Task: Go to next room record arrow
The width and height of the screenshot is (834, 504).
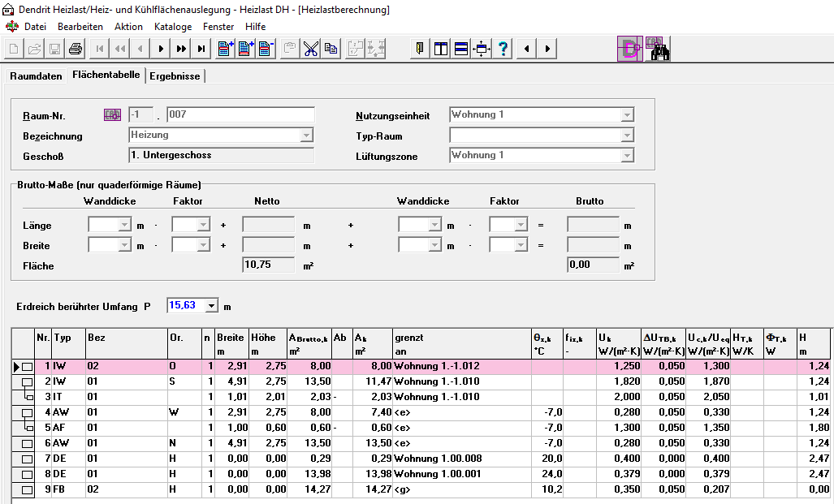Action: 161,49
